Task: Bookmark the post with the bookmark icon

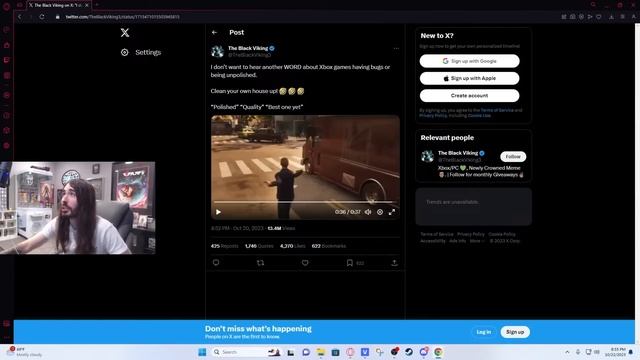Action: (x=350, y=263)
